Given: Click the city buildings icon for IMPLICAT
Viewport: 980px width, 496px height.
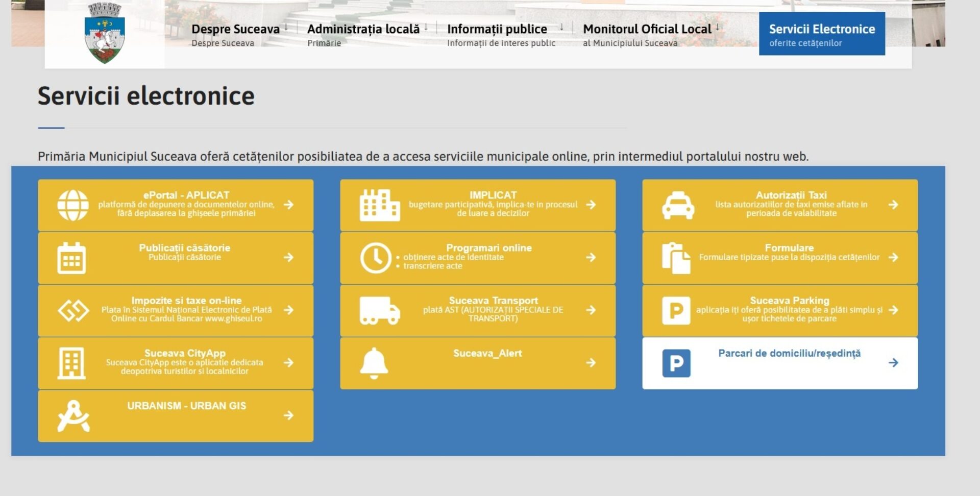Looking at the screenshot, I should tap(379, 205).
